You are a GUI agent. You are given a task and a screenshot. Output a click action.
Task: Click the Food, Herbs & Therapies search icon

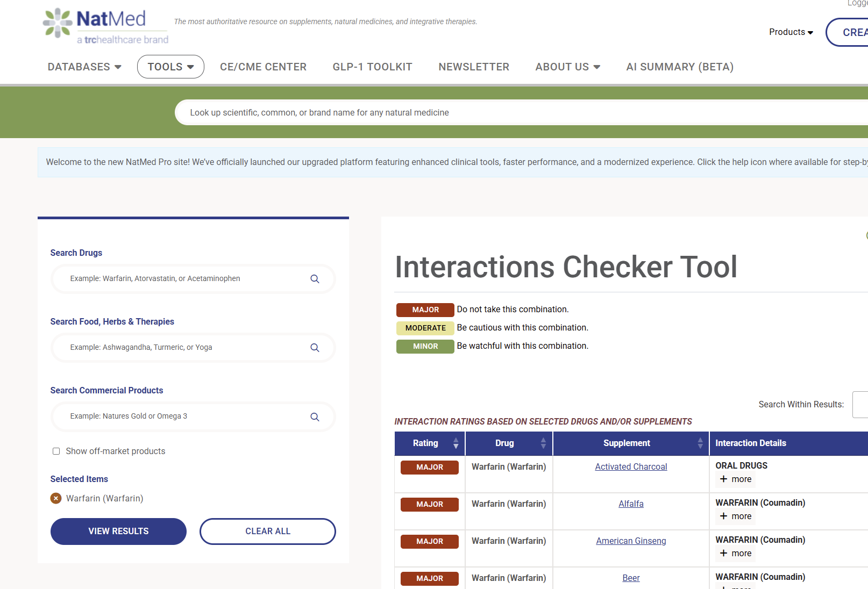(x=315, y=348)
